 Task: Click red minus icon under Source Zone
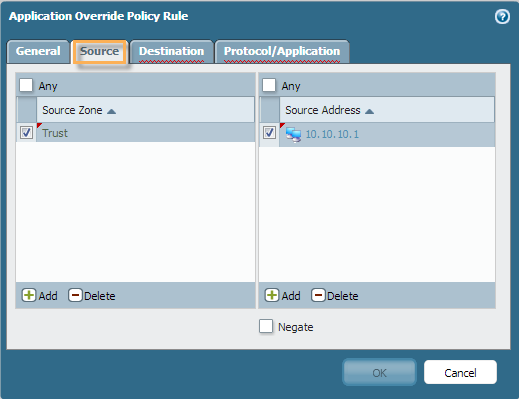(75, 295)
